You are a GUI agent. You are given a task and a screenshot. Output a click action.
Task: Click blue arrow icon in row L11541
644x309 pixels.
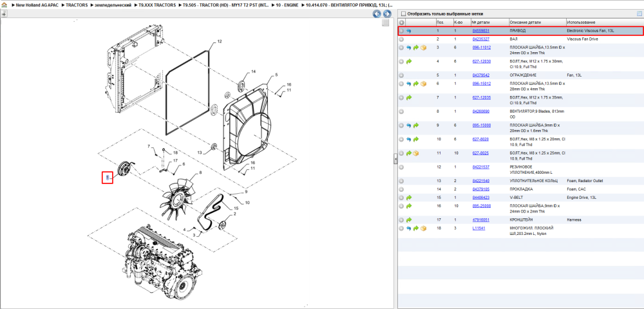(x=409, y=228)
